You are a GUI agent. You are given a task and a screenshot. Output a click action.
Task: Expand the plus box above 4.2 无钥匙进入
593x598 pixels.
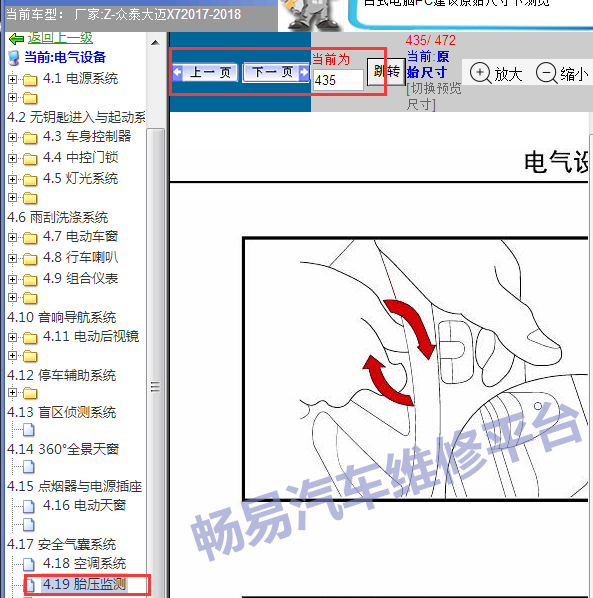pyautogui.click(x=12, y=98)
